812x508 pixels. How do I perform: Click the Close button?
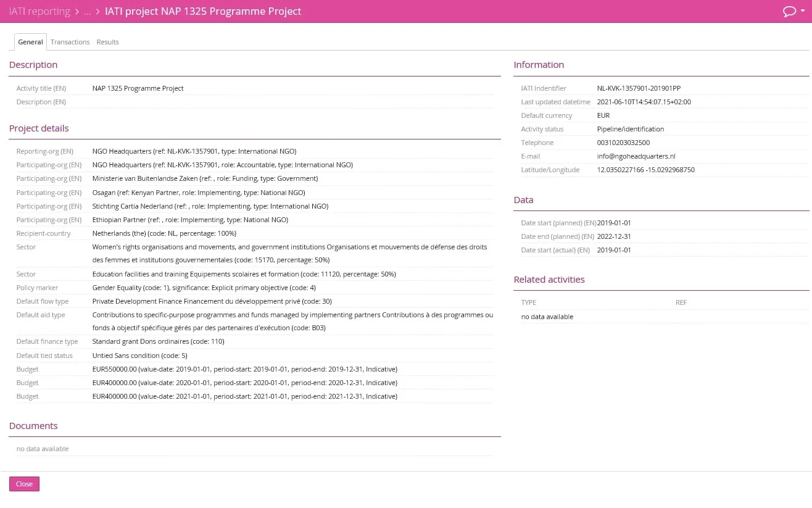pos(24,484)
